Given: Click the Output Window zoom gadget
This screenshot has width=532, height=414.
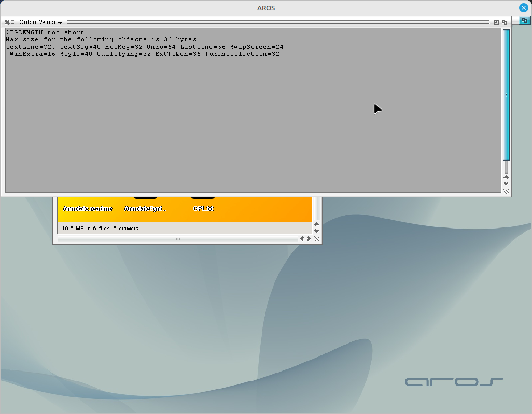Looking at the screenshot, I should coord(496,22).
